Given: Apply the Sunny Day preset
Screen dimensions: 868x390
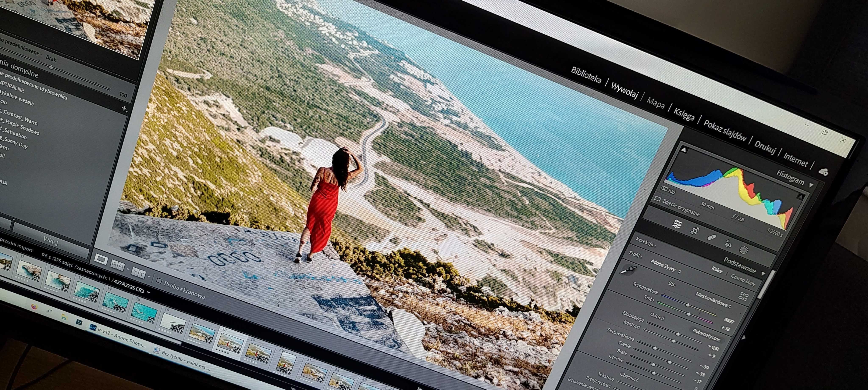Looking at the screenshot, I should (14, 142).
